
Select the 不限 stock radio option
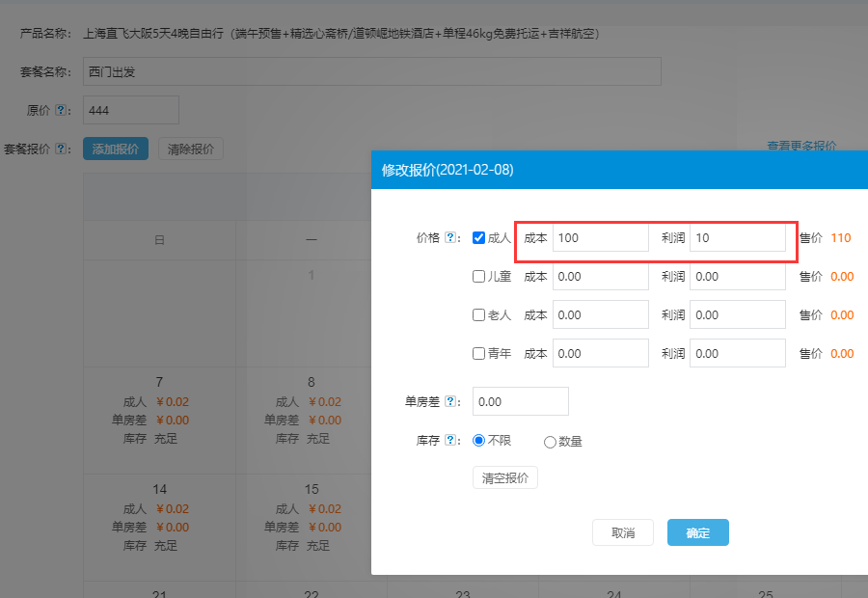[478, 441]
